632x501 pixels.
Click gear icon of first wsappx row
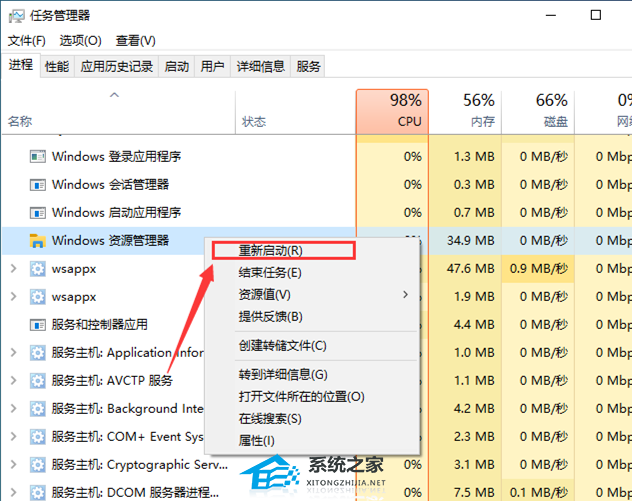point(37,269)
